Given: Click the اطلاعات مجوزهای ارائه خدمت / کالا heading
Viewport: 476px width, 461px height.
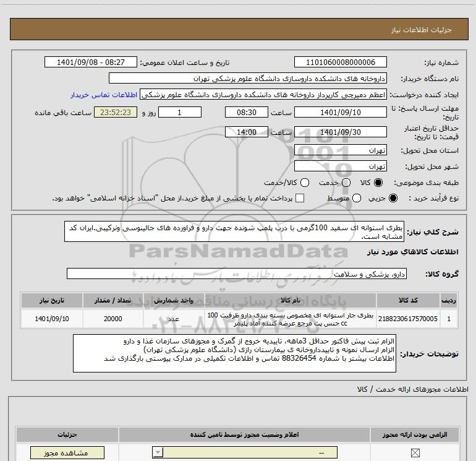Looking at the screenshot, I should (x=413, y=389).
